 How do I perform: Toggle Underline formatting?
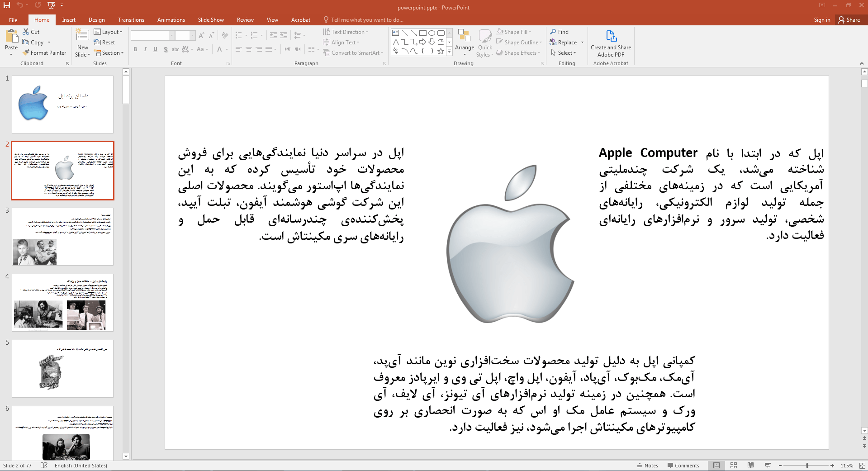pyautogui.click(x=155, y=49)
